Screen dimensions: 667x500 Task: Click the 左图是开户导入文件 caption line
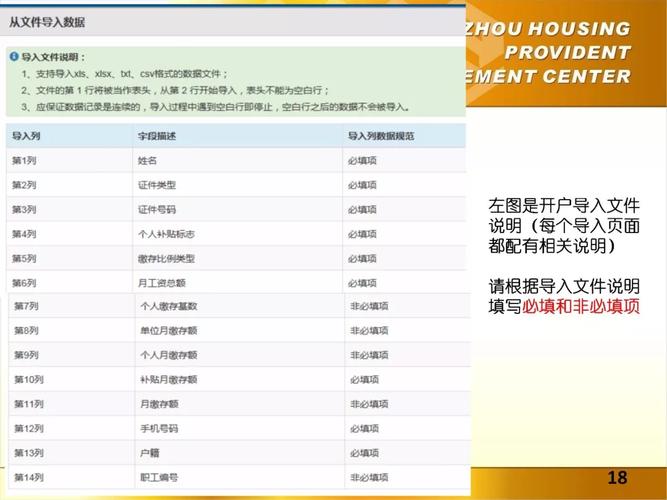click(564, 206)
